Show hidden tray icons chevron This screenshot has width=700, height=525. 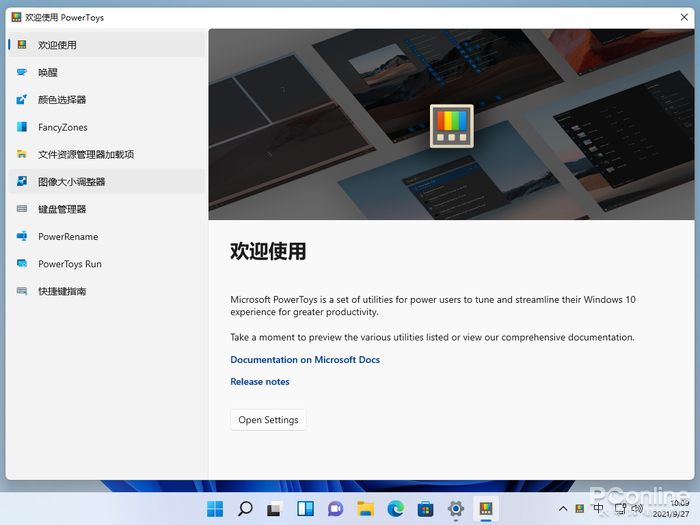[x=563, y=508]
